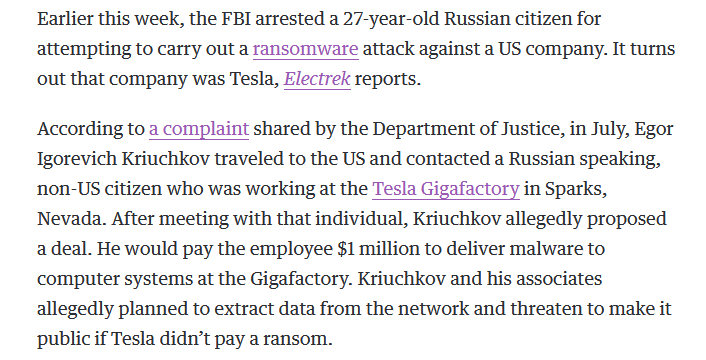Open the ransomware link
Image resolution: width=706 pixels, height=360 pixels.
[x=306, y=49]
